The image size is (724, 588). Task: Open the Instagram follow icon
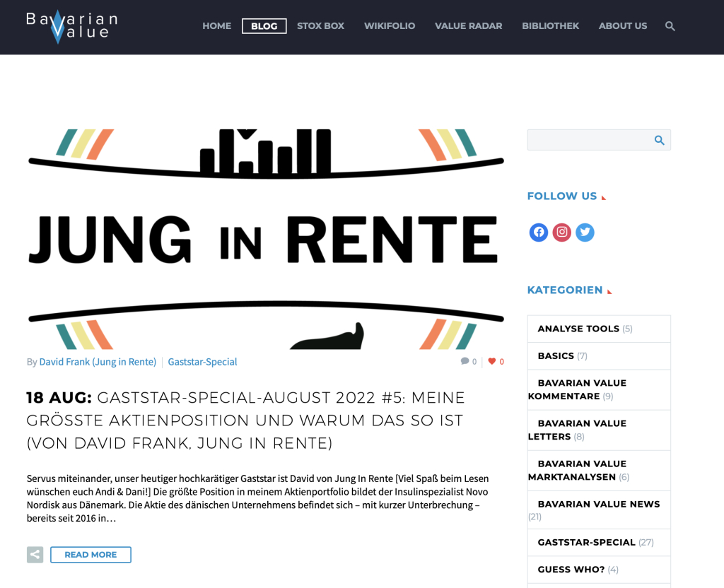(x=562, y=232)
